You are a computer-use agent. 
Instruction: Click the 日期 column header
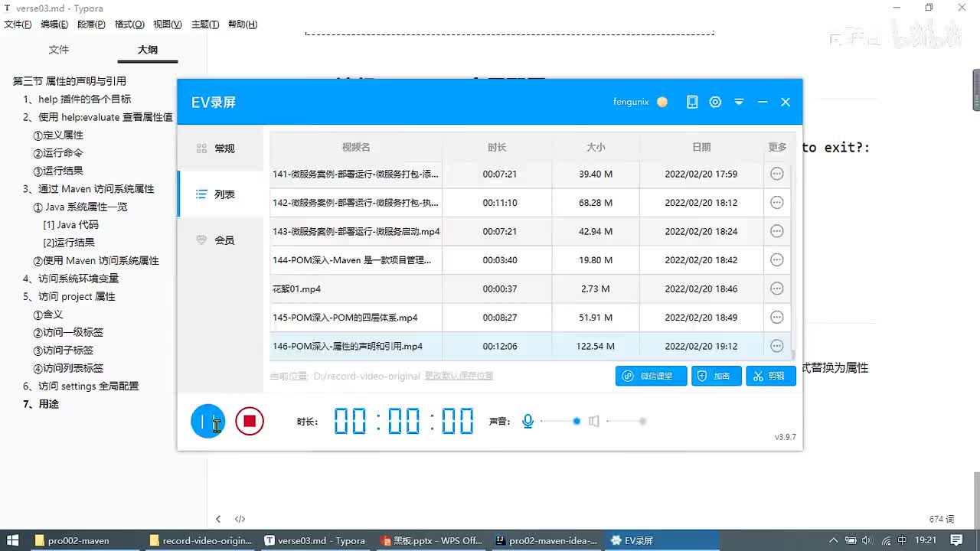click(701, 147)
